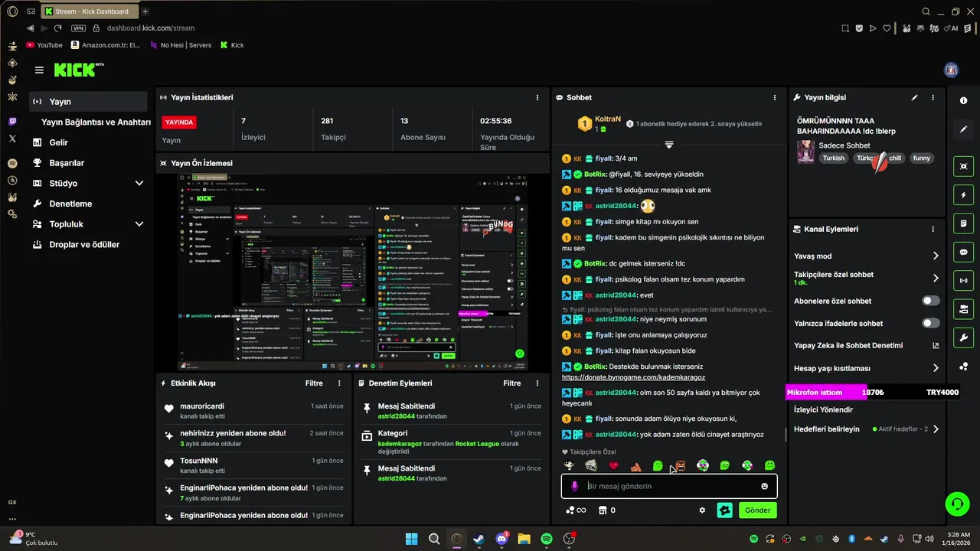Toggle the lightning activity widget in the right bar
980x551 pixels.
point(963,194)
